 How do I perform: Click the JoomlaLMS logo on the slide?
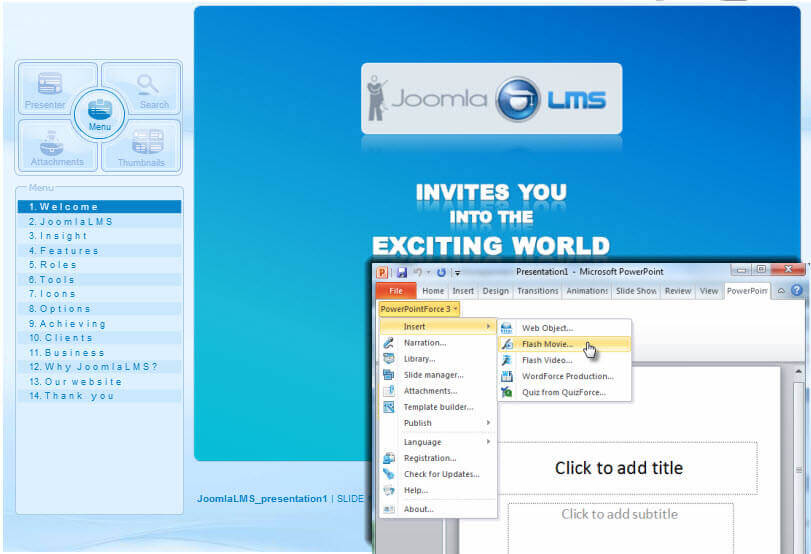491,99
